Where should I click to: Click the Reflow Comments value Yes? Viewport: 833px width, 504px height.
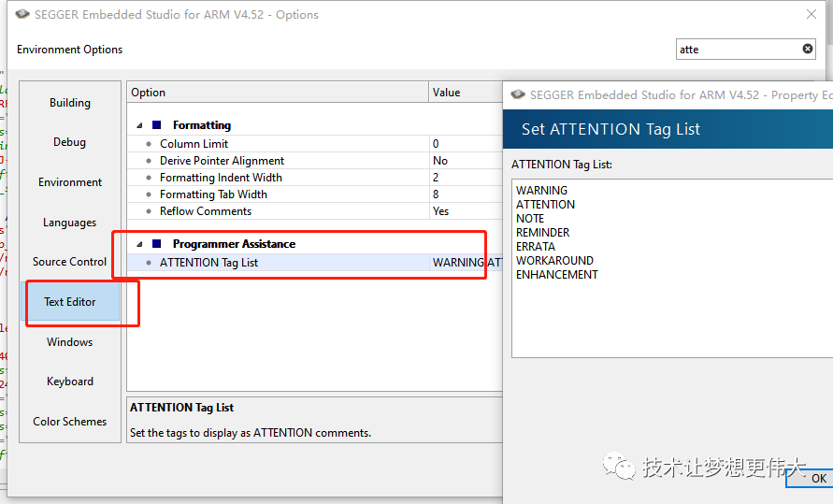pyautogui.click(x=440, y=210)
